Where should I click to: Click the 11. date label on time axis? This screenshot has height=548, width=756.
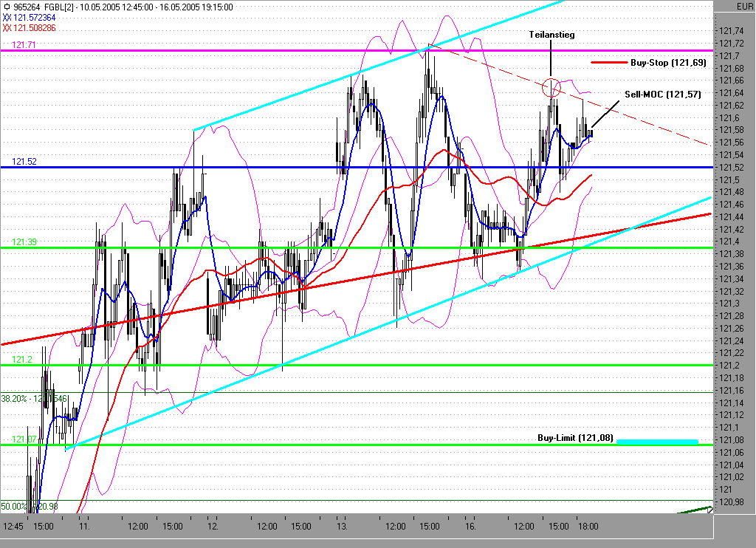pos(84,527)
